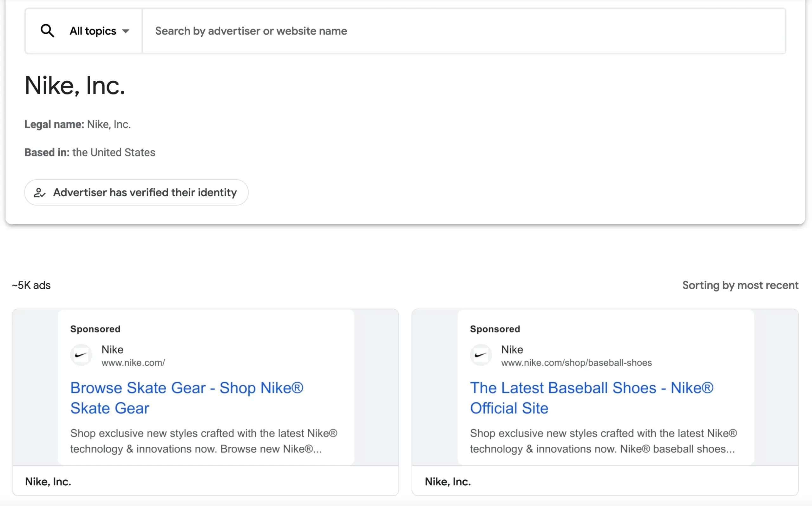Click the magnifying glass search icon

click(x=47, y=31)
